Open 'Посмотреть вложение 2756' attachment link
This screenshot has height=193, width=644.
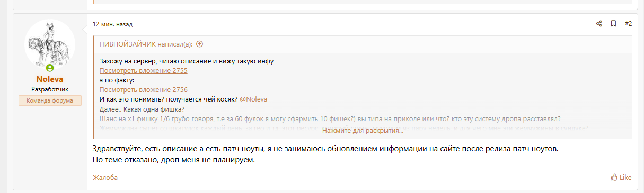144,90
